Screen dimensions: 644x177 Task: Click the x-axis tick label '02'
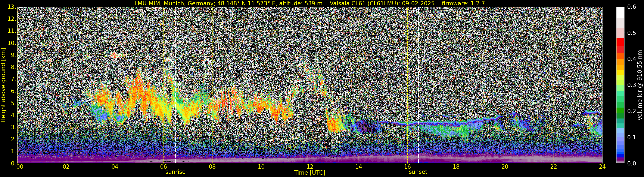[66, 167]
